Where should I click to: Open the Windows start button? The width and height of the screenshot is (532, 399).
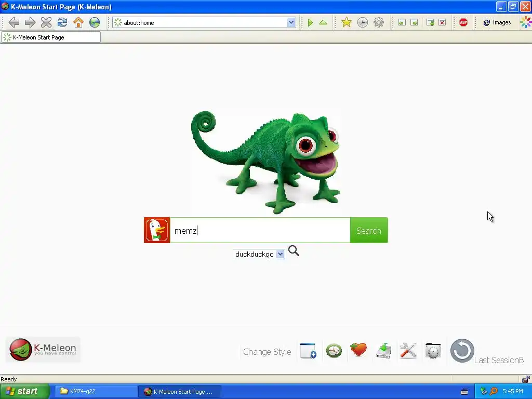(25, 391)
